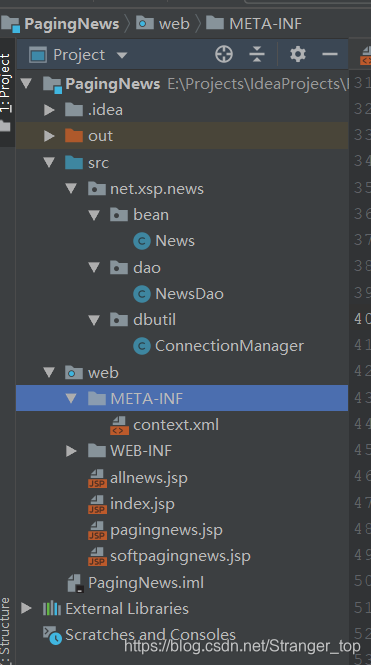Hide the Project panel with minus icon

pos(329,54)
